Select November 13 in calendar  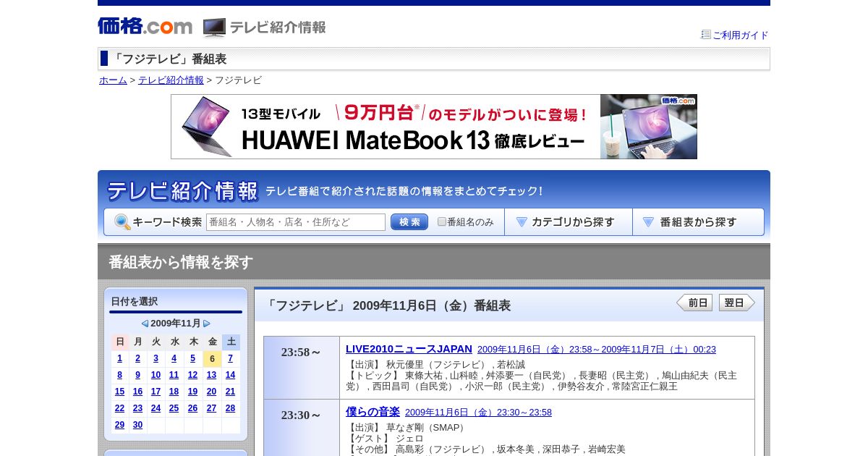[212, 375]
